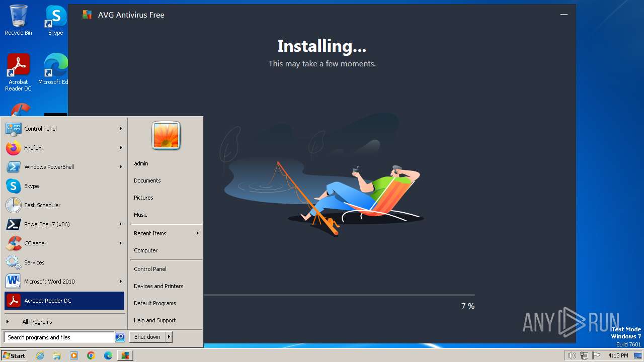Open the Microsoft Edge desktop shortcut
Screen dimensions: 644x362
[x=54, y=69]
